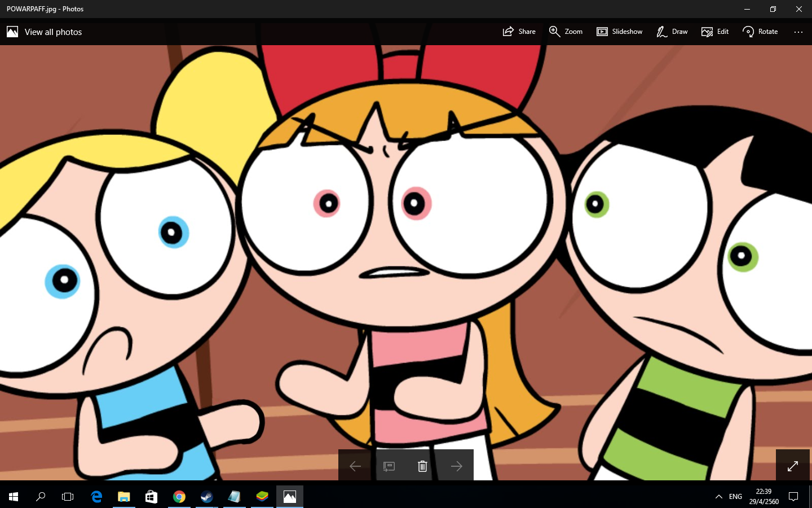812x508 pixels.
Task: Show hidden system tray icons
Action: click(x=718, y=497)
